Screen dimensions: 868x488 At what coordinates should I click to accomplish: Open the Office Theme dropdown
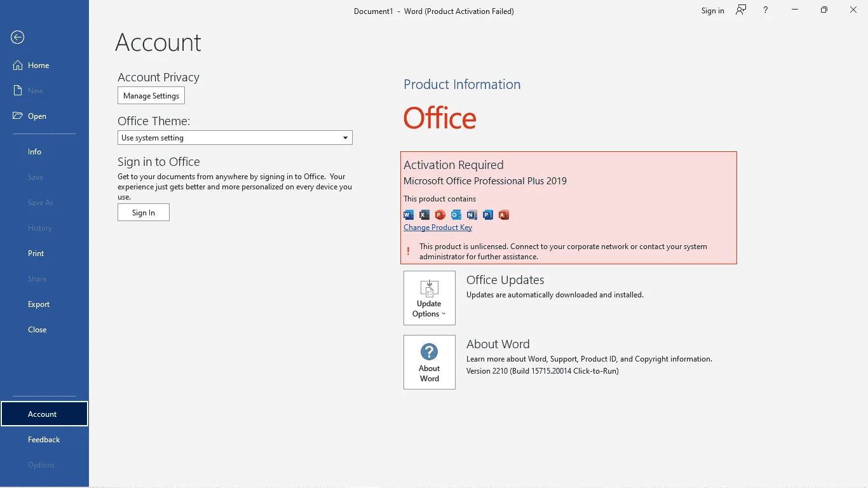click(x=235, y=138)
